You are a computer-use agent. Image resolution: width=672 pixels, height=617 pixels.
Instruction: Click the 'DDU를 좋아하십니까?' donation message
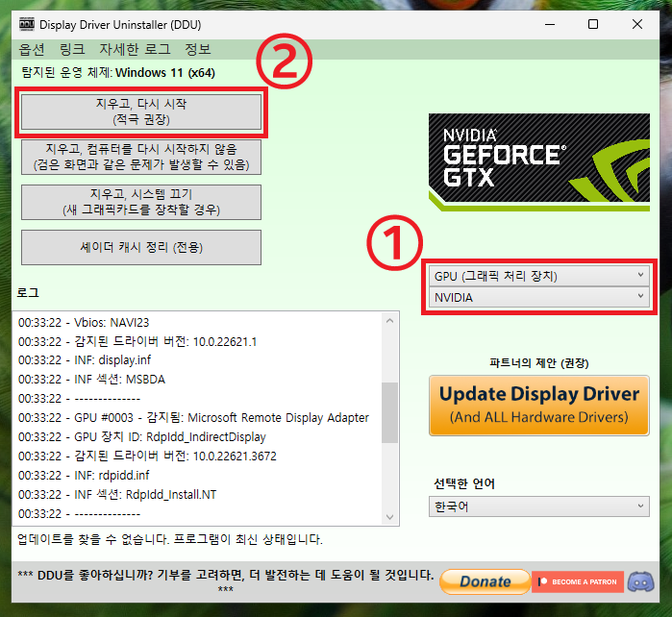coord(225,580)
